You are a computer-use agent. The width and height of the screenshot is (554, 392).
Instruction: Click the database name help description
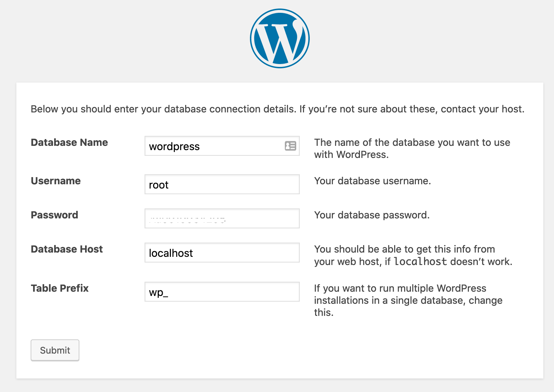(x=412, y=148)
